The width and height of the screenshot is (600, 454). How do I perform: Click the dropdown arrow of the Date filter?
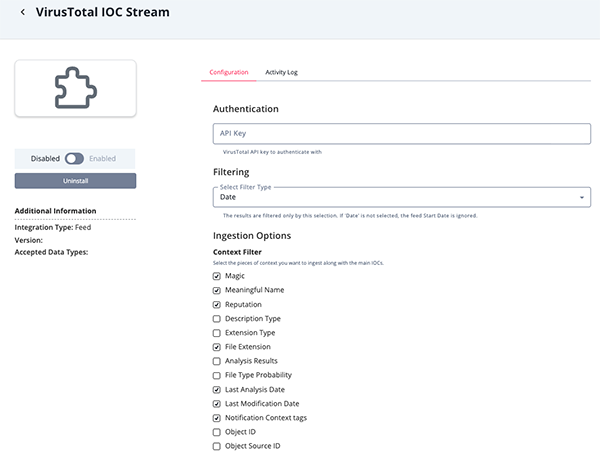point(582,198)
